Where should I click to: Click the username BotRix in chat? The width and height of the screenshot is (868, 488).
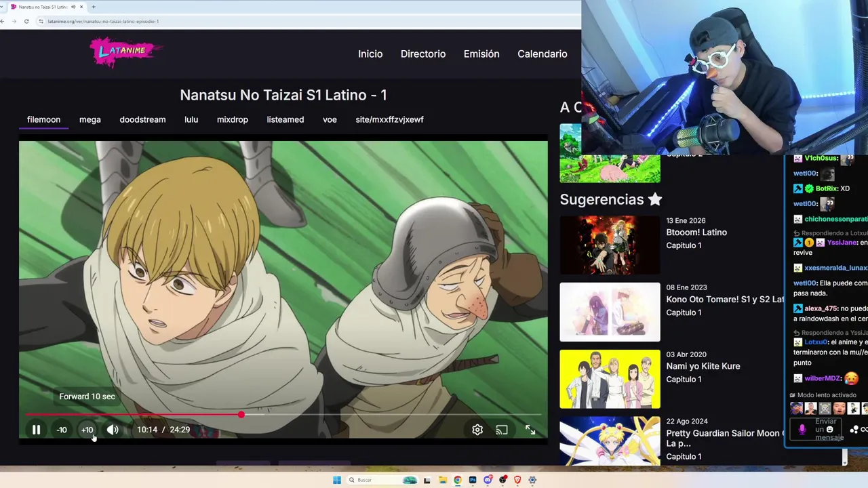pyautogui.click(x=827, y=188)
